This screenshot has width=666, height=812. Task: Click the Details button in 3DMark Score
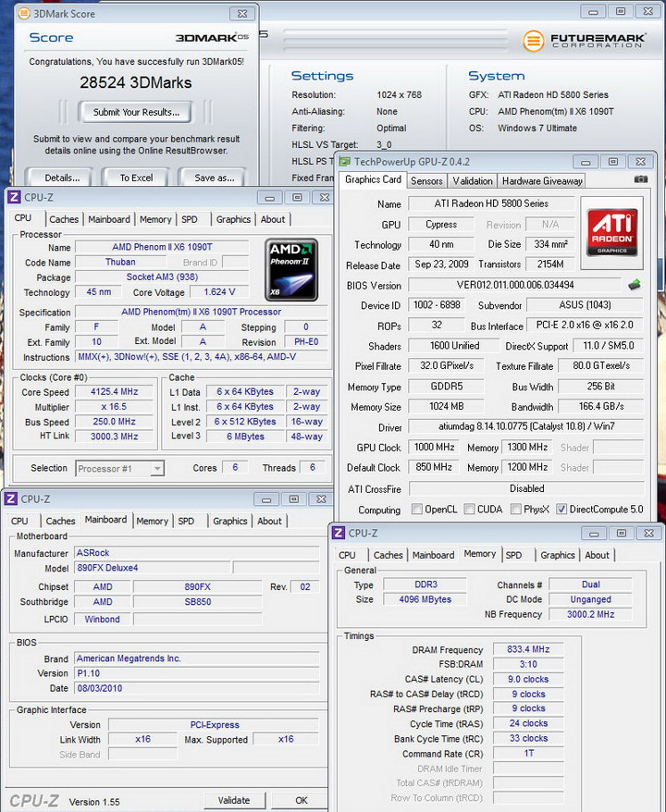(x=62, y=178)
